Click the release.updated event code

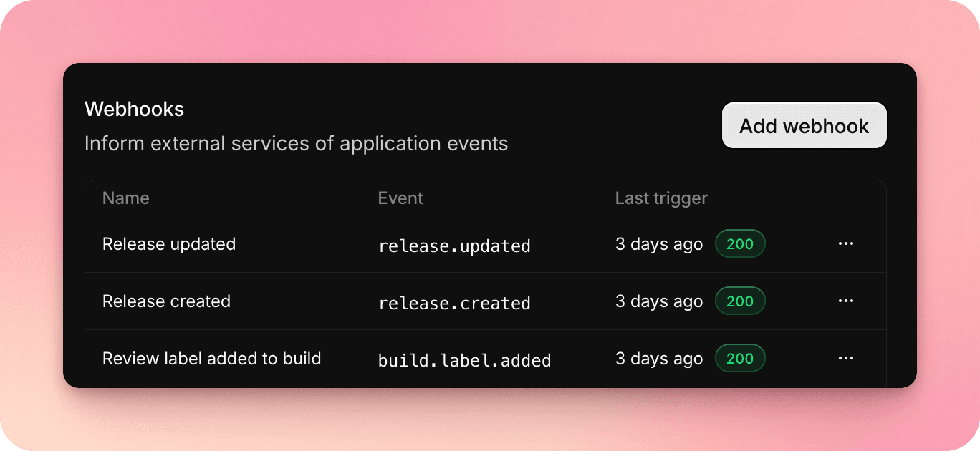pos(455,245)
